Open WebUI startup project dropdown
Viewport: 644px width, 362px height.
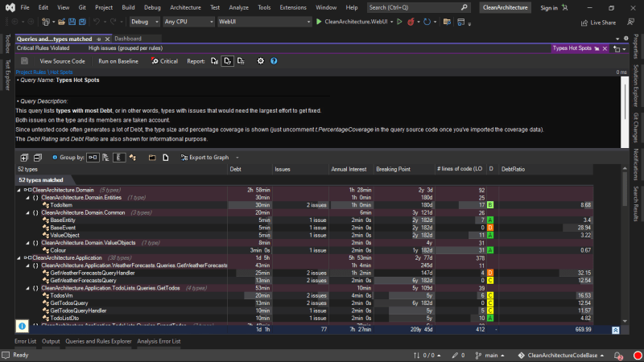[264, 22]
